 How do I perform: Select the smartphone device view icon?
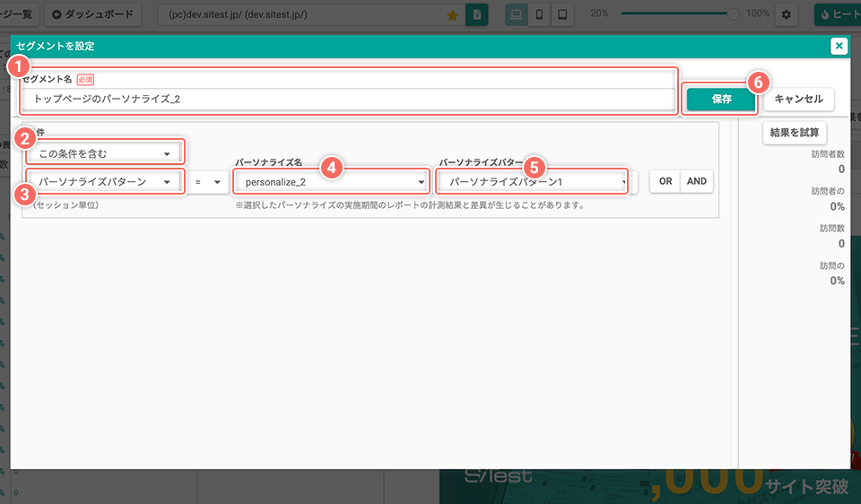[539, 14]
